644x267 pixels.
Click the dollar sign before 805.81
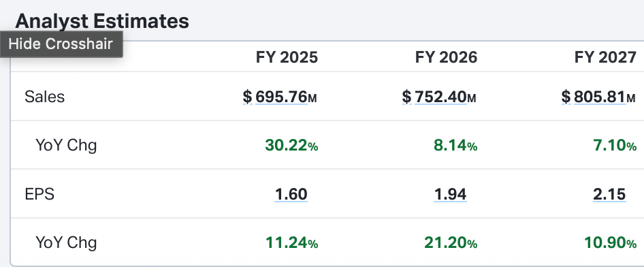coord(566,97)
